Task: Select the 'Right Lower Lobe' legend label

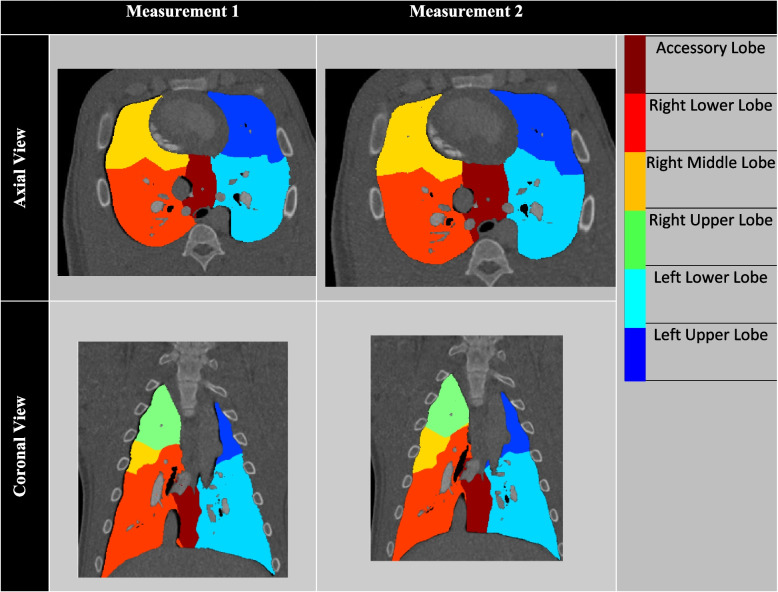Action: pyautogui.click(x=710, y=105)
